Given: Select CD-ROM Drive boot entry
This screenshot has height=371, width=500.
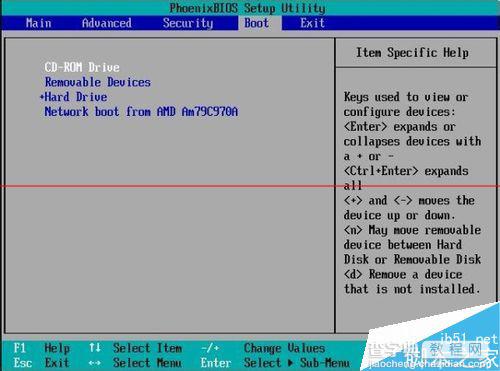Looking at the screenshot, I should [82, 67].
